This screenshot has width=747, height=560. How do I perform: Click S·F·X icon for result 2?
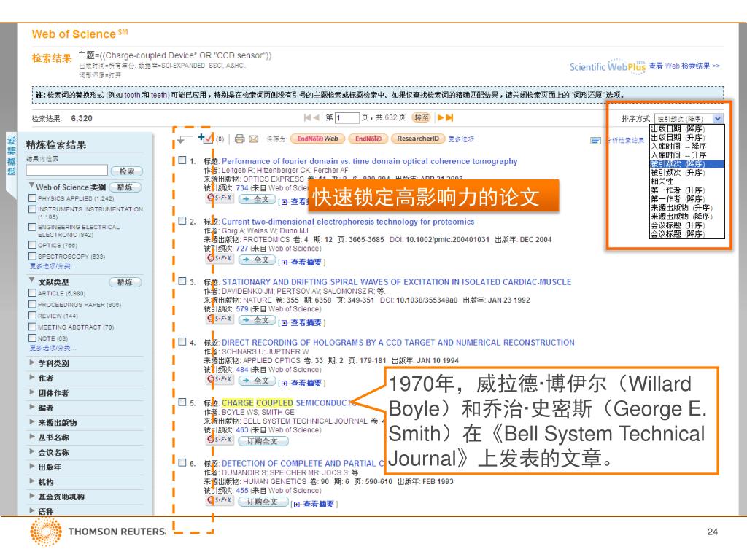[220, 259]
